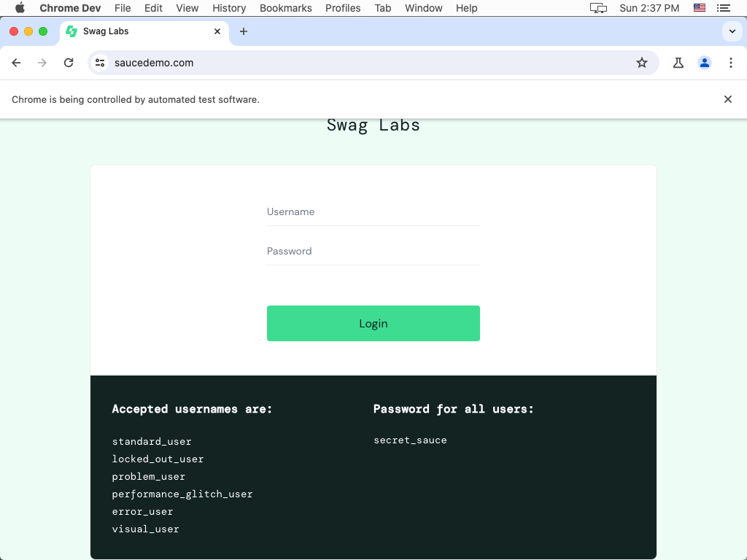The width and height of the screenshot is (747, 560).
Task: Focus the Username field
Action: click(373, 212)
